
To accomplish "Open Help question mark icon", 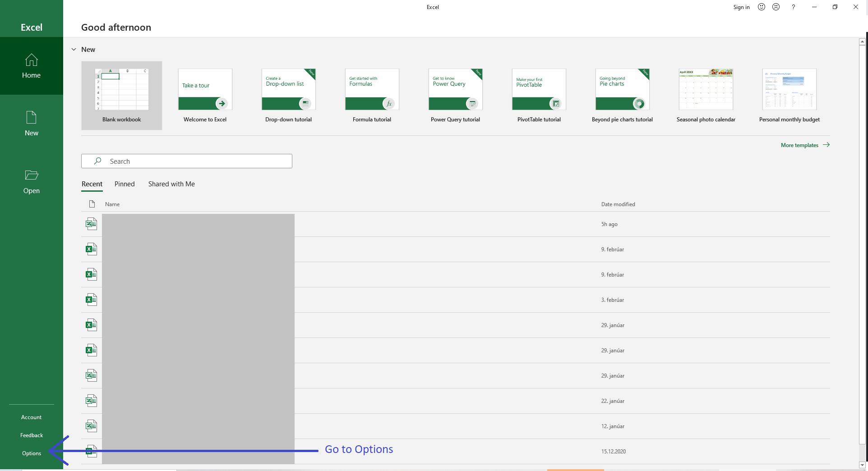I will [x=793, y=7].
